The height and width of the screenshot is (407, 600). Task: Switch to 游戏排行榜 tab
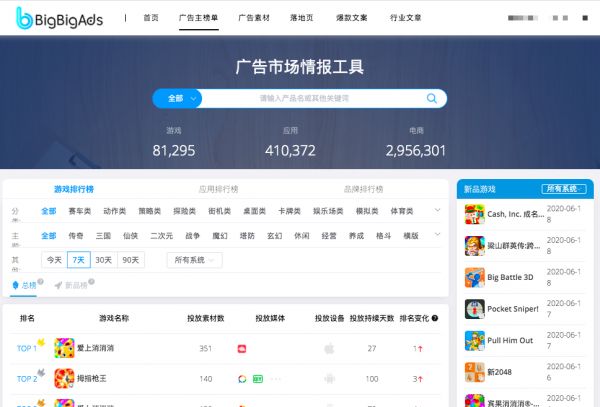coord(74,189)
